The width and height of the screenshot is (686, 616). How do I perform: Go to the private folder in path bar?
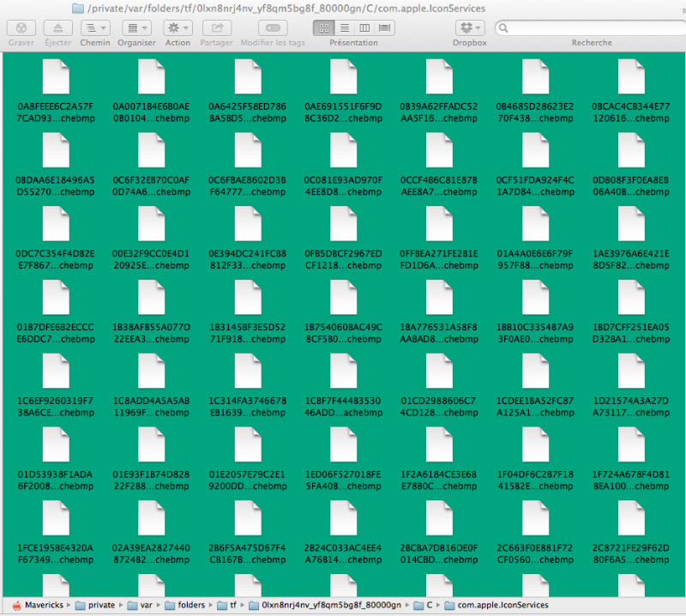coord(95,605)
